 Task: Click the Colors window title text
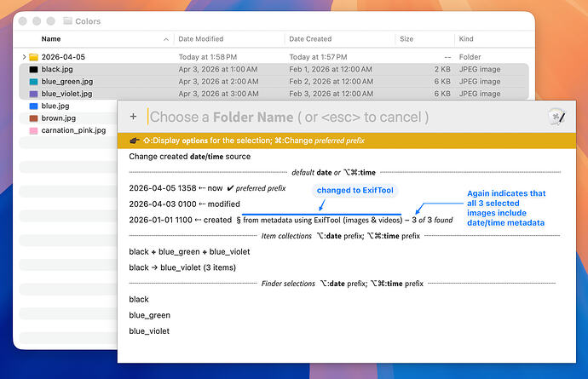[88, 21]
